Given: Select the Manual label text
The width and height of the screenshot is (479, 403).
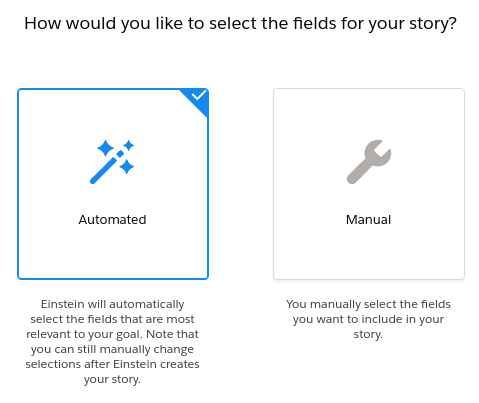Looking at the screenshot, I should click(x=368, y=220).
